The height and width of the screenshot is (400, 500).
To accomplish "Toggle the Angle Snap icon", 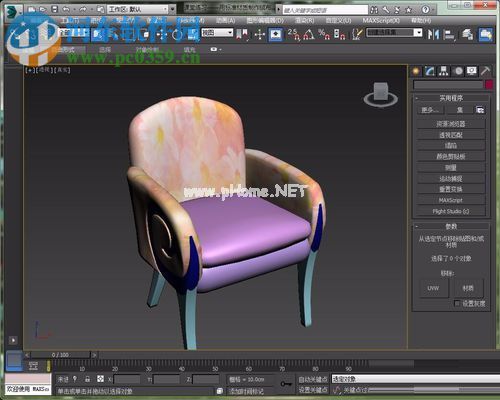I will click(309, 34).
